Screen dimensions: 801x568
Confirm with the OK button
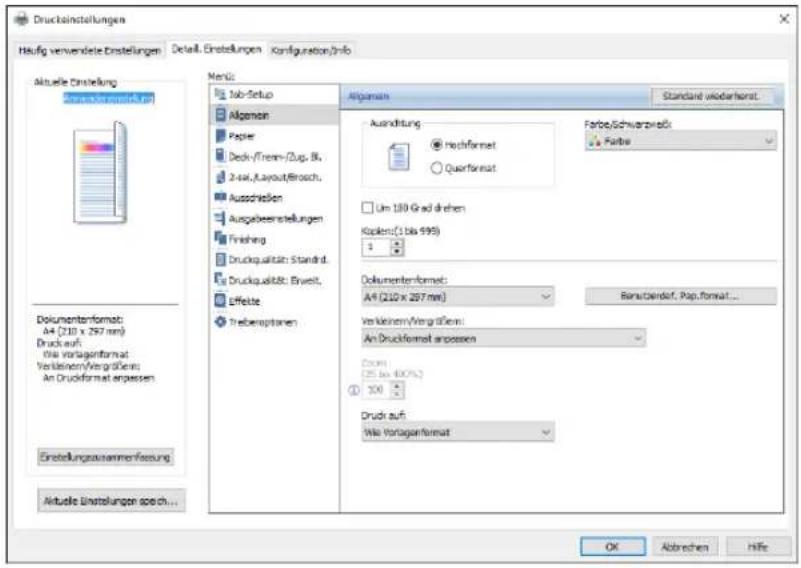(x=612, y=547)
